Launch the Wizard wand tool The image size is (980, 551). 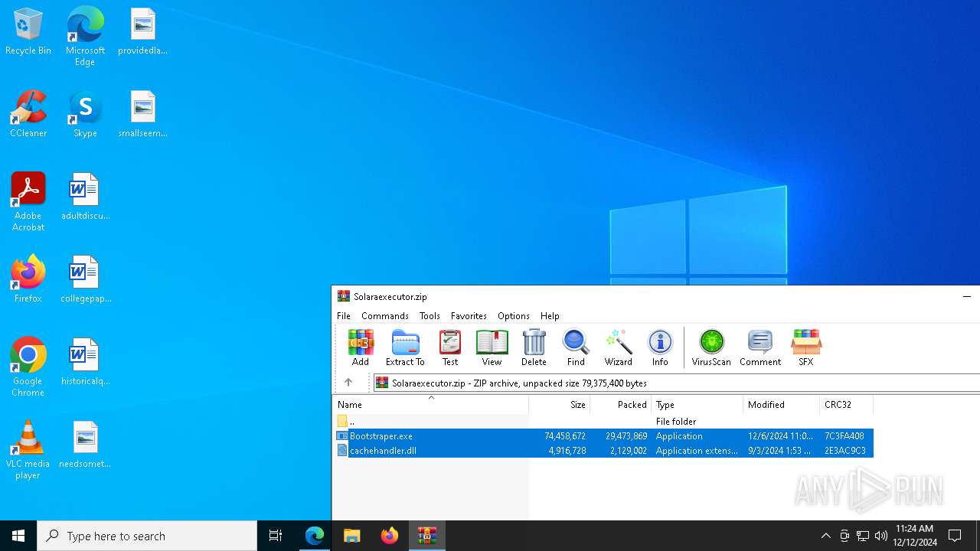[x=618, y=348]
